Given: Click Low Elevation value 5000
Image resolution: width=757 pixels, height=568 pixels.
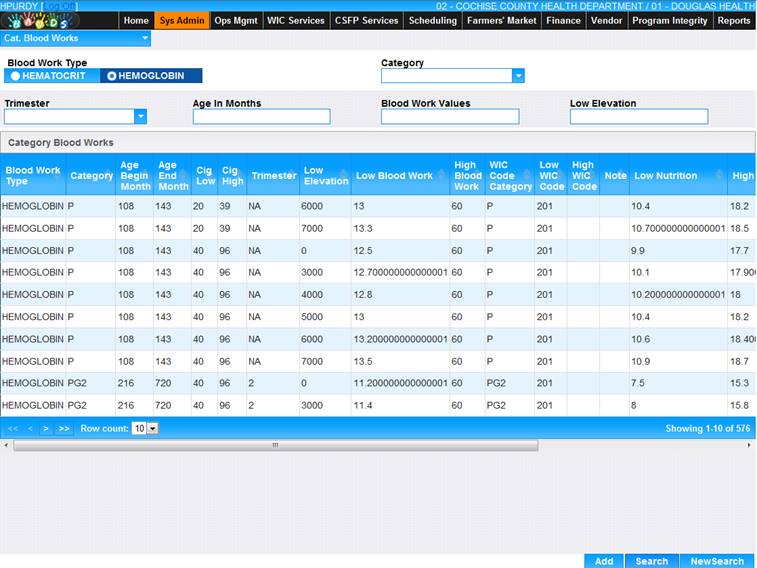Looking at the screenshot, I should click(x=312, y=317).
